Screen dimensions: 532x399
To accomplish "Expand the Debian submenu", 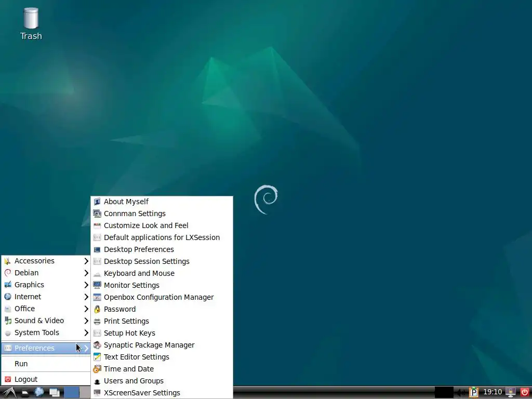I will pyautogui.click(x=46, y=273).
